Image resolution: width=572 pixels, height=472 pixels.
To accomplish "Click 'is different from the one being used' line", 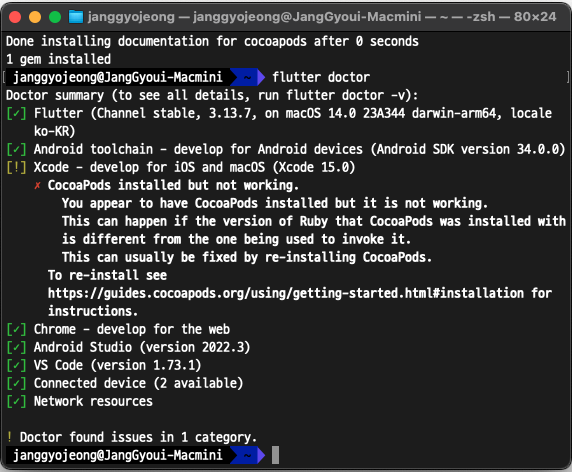I will pyautogui.click(x=236, y=239).
